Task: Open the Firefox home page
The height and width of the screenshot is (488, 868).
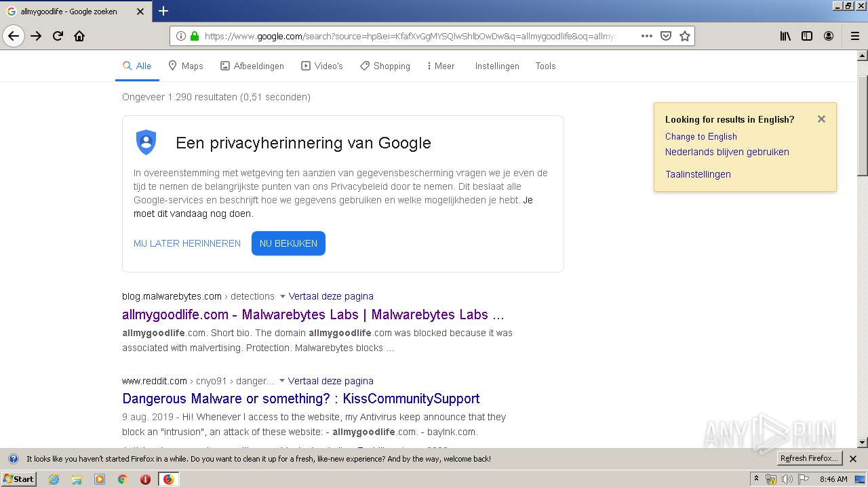Action: 79,36
